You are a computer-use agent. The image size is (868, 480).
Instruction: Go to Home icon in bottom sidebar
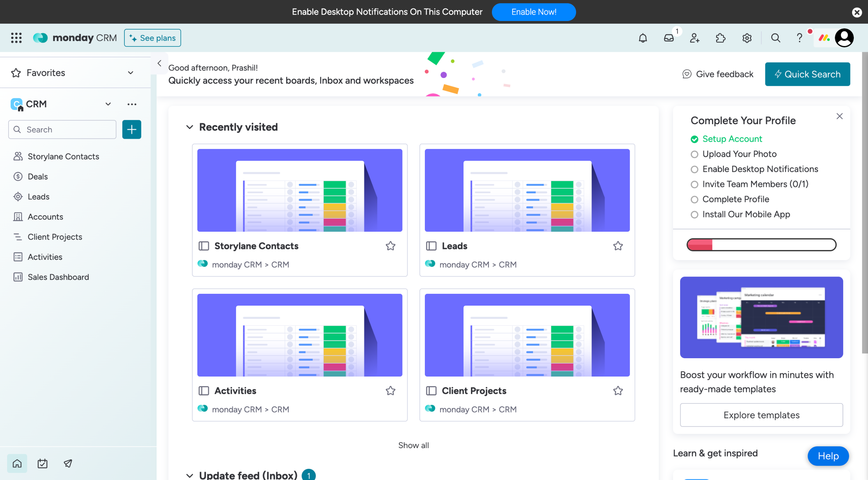pos(17,463)
